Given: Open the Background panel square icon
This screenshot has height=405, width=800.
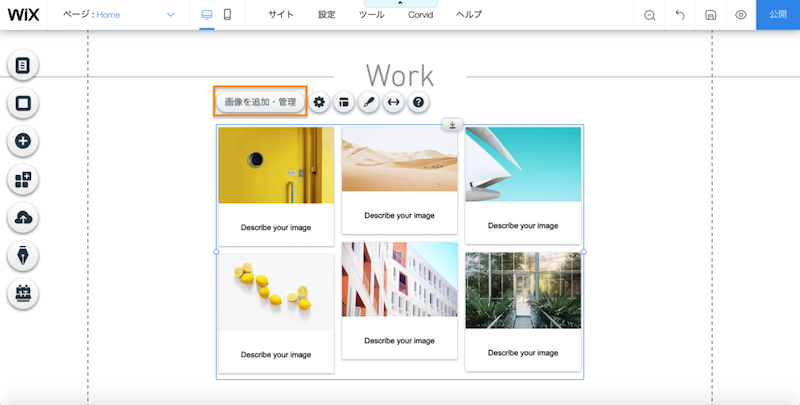Looking at the screenshot, I should 23,104.
